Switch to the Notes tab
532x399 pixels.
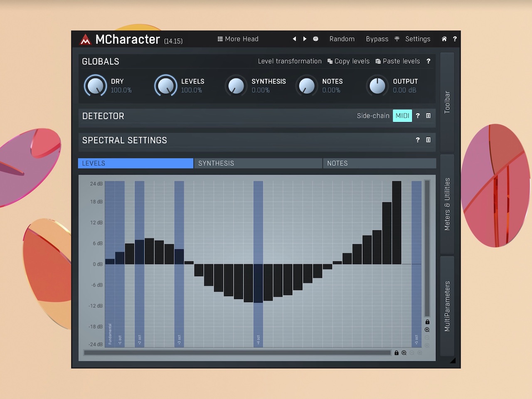[x=379, y=163]
